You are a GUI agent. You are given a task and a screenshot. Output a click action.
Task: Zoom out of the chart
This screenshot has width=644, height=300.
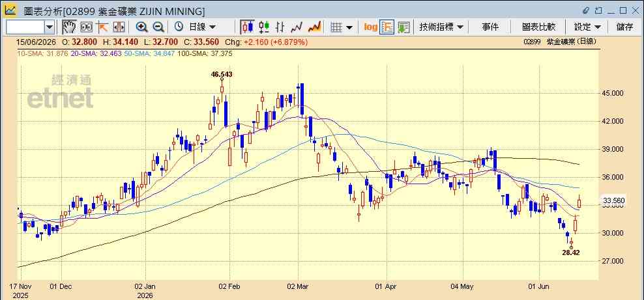pyautogui.click(x=158, y=27)
